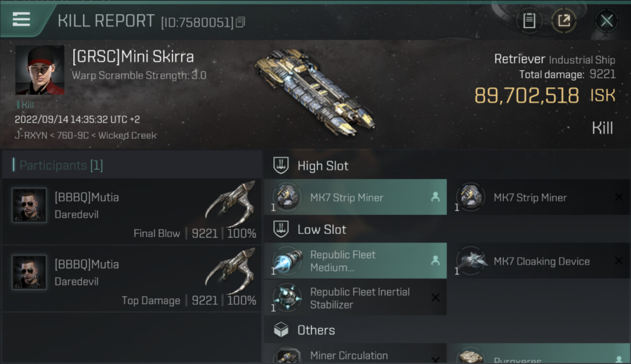
Task: Open the Participants tab
Action: 61,165
